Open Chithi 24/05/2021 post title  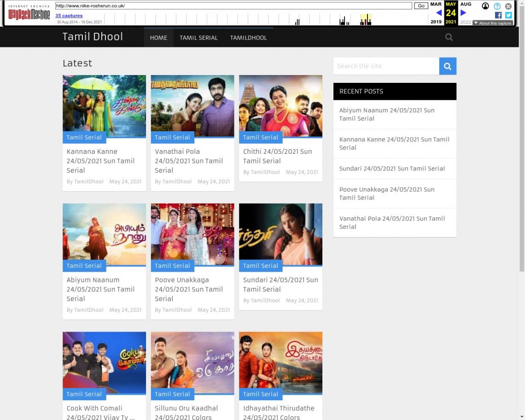(x=278, y=156)
